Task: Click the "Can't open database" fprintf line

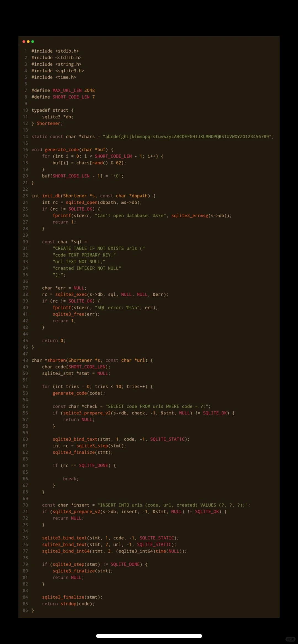Action: [142, 216]
